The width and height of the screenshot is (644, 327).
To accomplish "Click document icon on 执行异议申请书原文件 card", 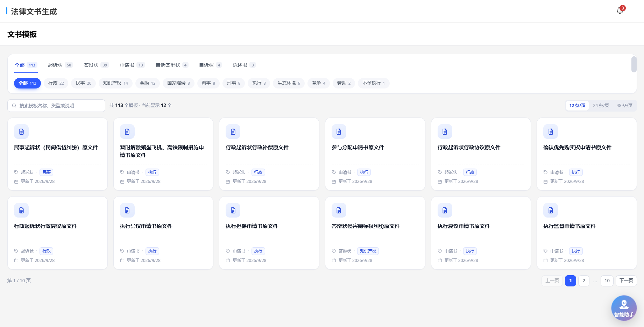I will 127,211.
